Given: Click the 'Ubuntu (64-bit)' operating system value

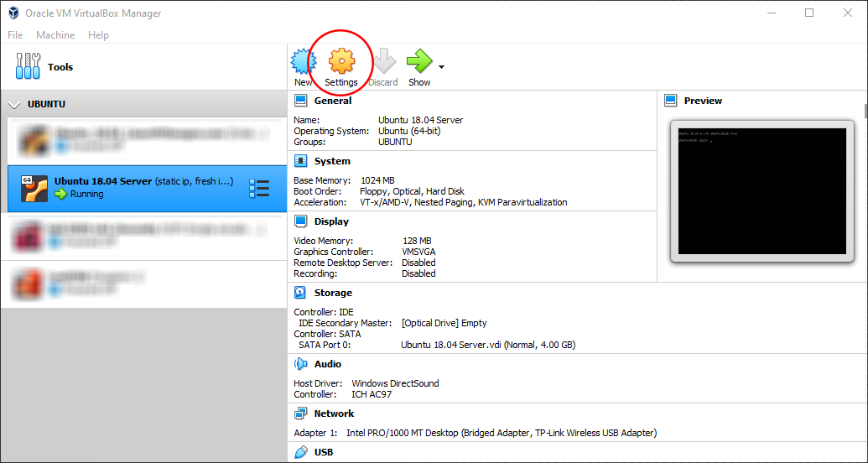Looking at the screenshot, I should 409,131.
